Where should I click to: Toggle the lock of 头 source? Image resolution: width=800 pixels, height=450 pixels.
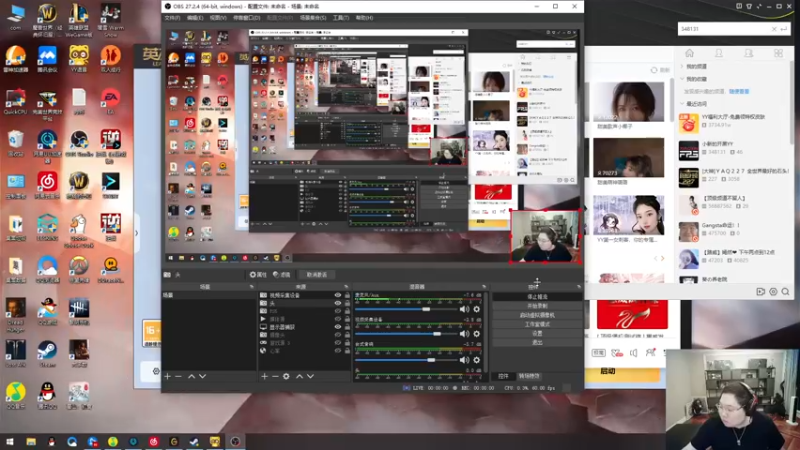click(347, 303)
